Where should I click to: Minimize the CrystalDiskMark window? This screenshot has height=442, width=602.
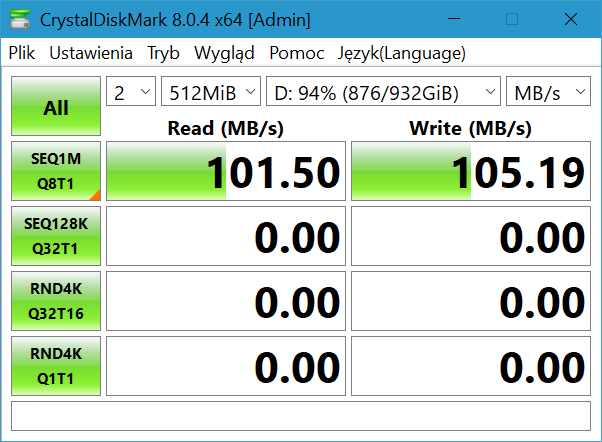[454, 19]
